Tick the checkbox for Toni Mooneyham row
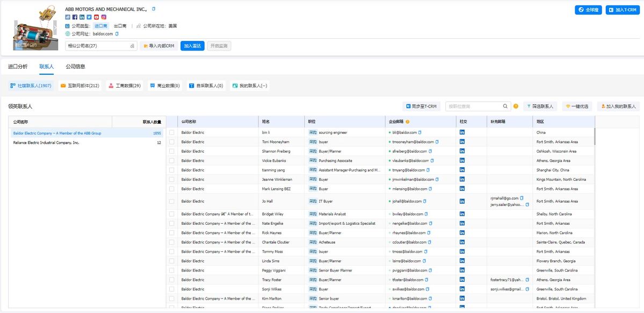This screenshot has width=644, height=313. 172,142
